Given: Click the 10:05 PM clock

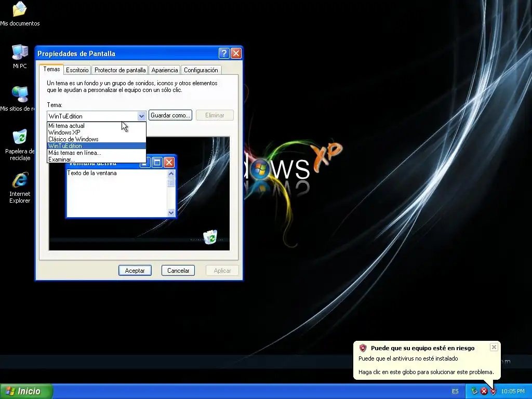Looking at the screenshot, I should [513, 391].
